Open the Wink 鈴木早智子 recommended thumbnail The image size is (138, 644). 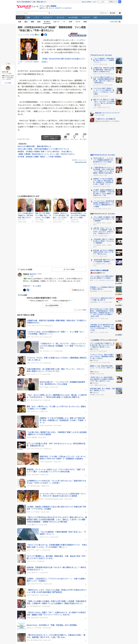tap(78, 205)
